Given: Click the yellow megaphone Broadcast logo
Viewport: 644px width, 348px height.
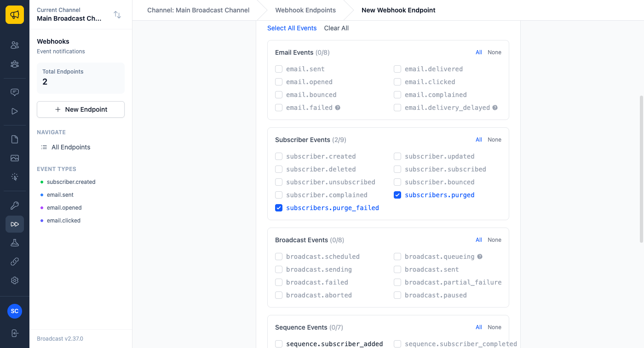Looking at the screenshot, I should coord(15,15).
